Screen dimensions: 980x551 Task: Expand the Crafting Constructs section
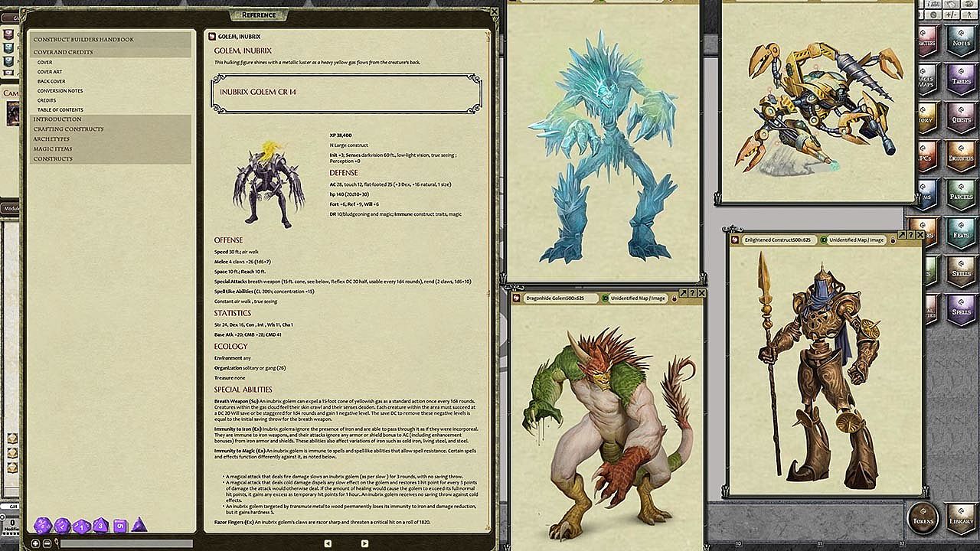tap(109, 129)
